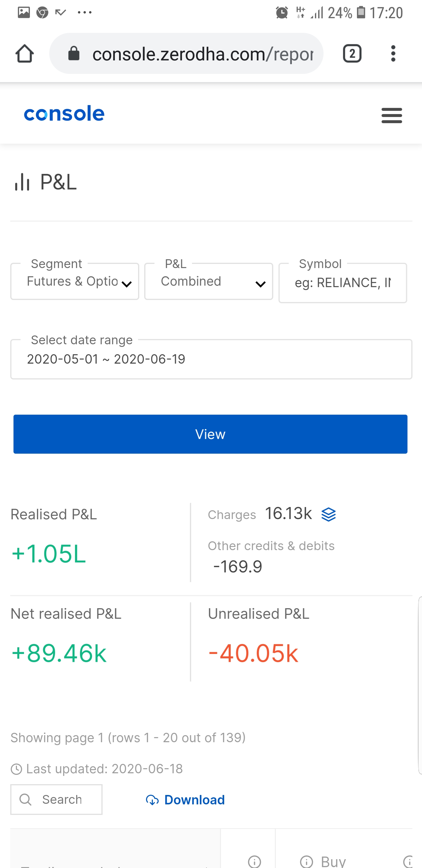Click the info icon left of Buy column

[254, 862]
